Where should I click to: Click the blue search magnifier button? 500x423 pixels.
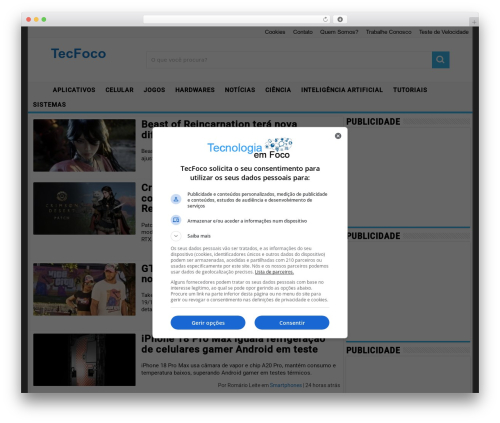440,60
